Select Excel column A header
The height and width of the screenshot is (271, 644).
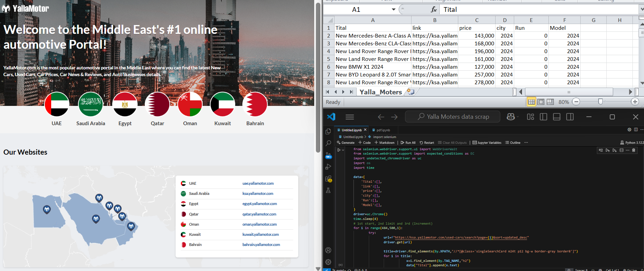pos(373,20)
